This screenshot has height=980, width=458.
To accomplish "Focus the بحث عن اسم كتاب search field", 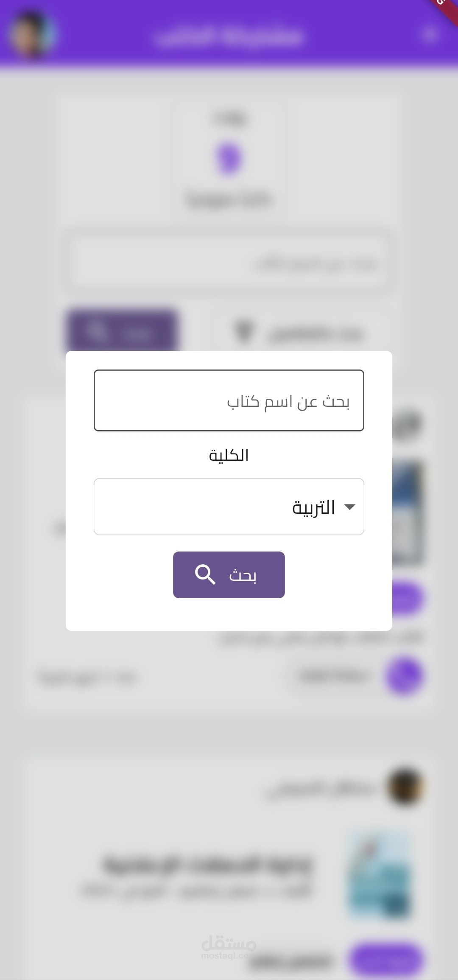I will click(x=229, y=400).
